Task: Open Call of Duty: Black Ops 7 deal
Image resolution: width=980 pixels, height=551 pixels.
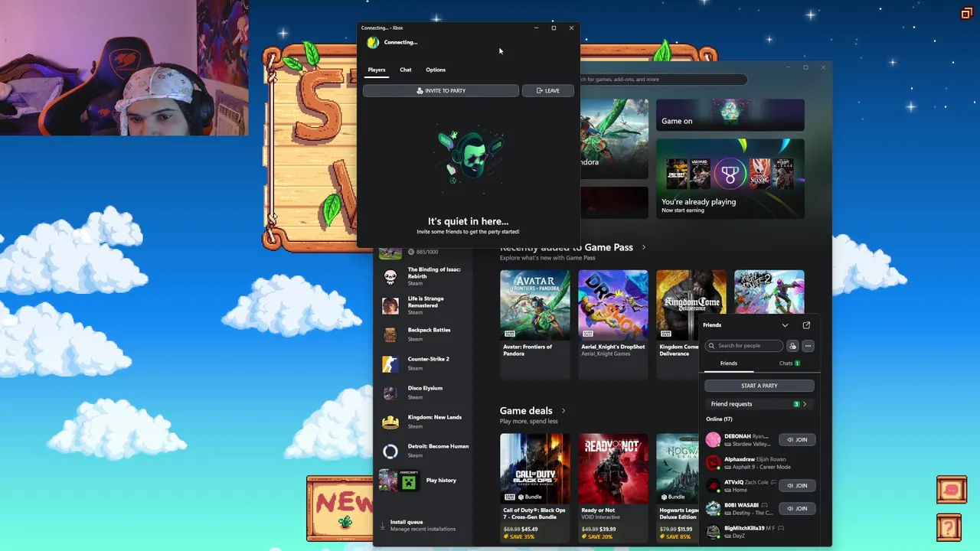Action: (535, 487)
